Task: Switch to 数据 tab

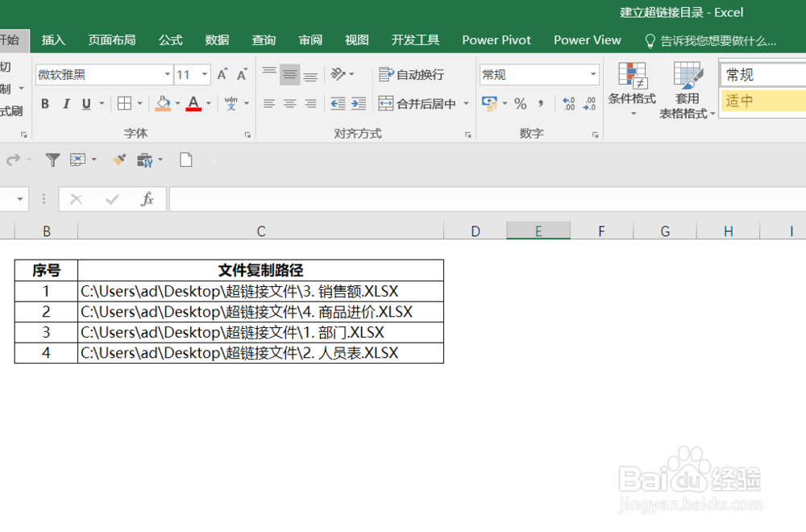Action: click(x=217, y=40)
